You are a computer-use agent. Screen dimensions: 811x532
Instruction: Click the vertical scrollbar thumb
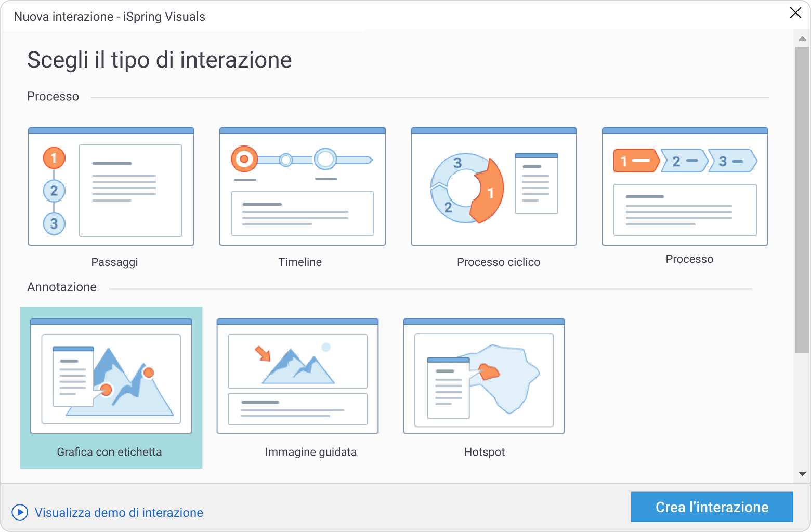pyautogui.click(x=802, y=200)
